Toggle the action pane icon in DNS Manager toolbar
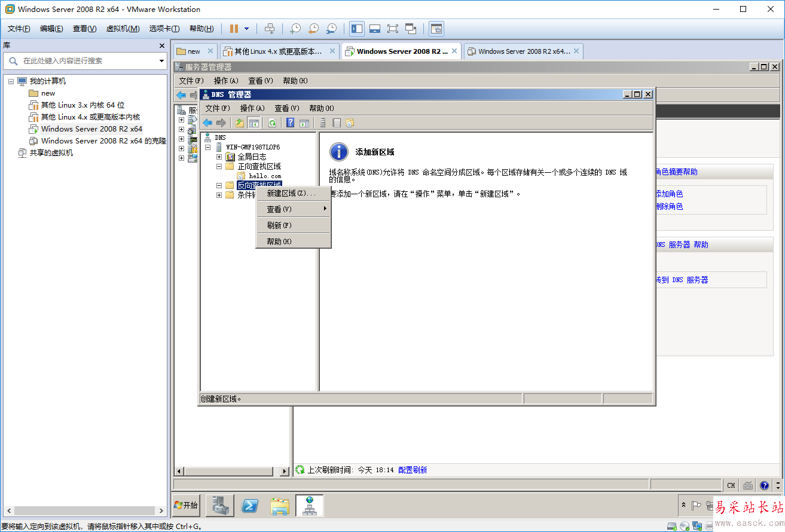785x532 pixels. [304, 123]
